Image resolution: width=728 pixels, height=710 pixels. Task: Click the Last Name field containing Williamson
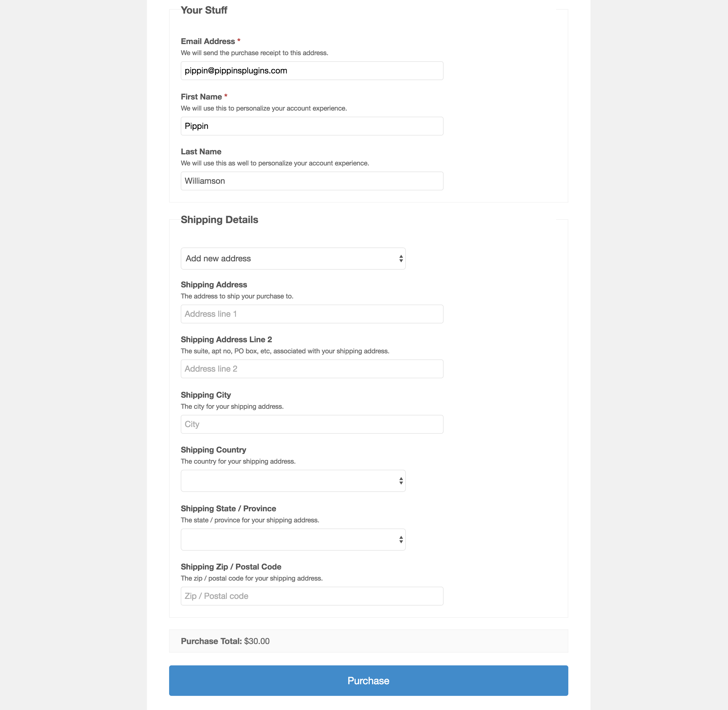(x=312, y=181)
